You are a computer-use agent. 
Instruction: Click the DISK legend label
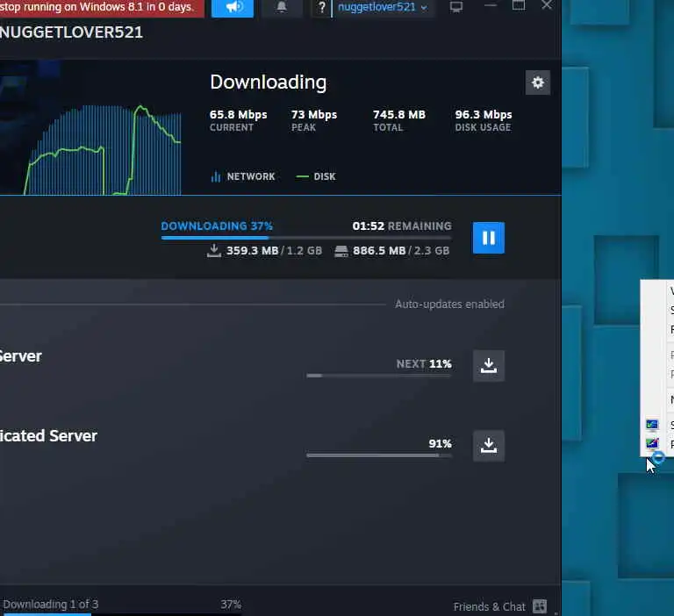click(x=316, y=176)
